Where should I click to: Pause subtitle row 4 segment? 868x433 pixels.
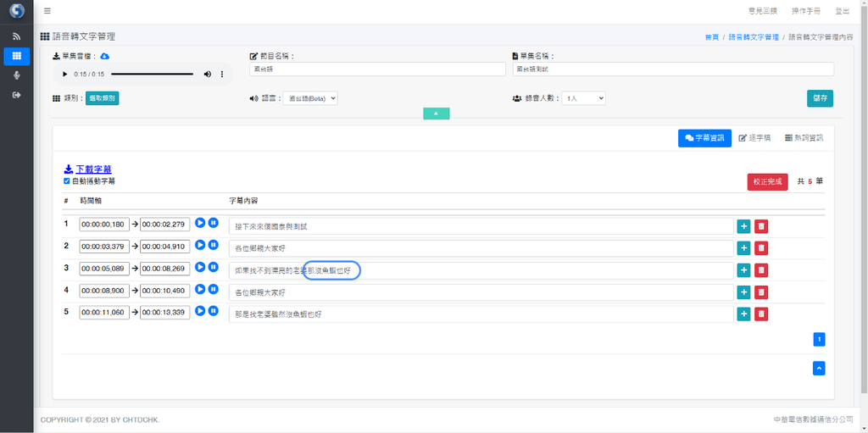213,289
